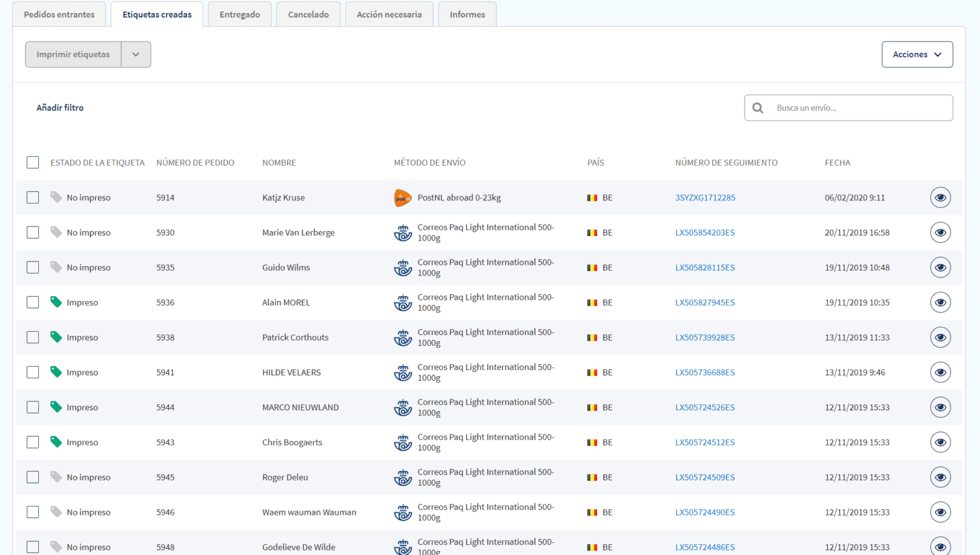This screenshot has height=555, width=980.
Task: Click the NOMBRE column header
Action: (x=279, y=163)
